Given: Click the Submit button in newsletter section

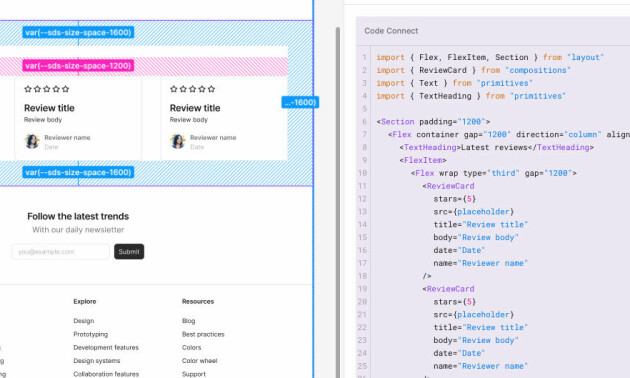Looking at the screenshot, I should click(129, 251).
